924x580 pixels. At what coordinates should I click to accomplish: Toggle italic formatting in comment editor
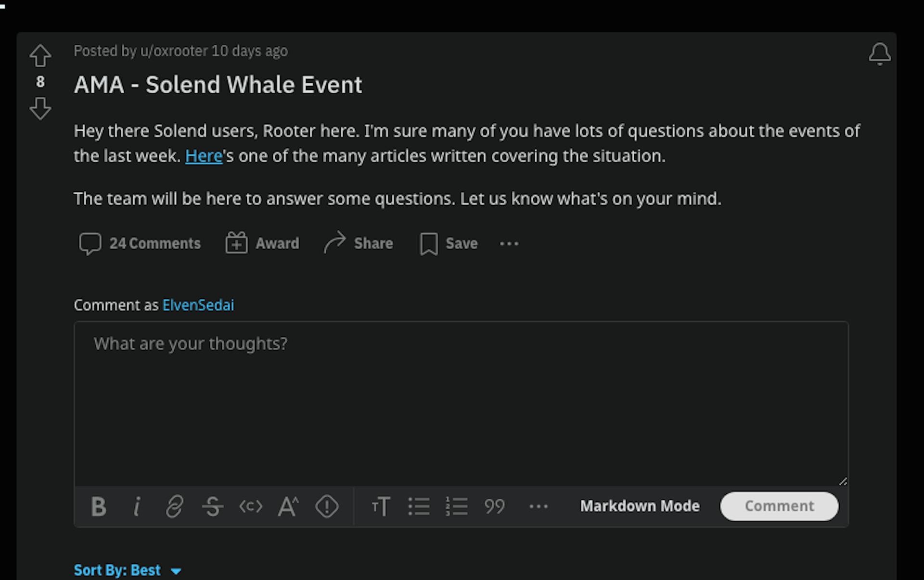(137, 506)
